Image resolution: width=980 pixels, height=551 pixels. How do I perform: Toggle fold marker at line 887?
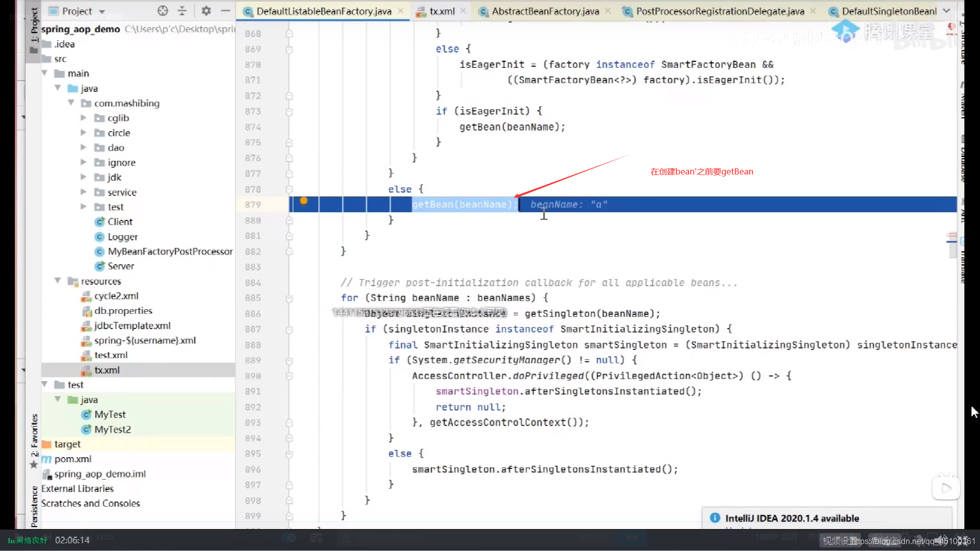[289, 330]
